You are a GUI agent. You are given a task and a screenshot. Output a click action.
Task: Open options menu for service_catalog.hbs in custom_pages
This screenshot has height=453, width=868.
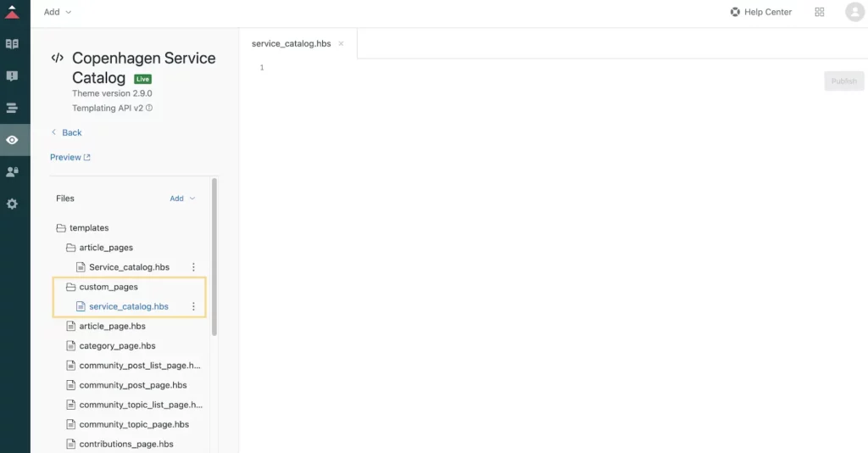click(x=193, y=306)
